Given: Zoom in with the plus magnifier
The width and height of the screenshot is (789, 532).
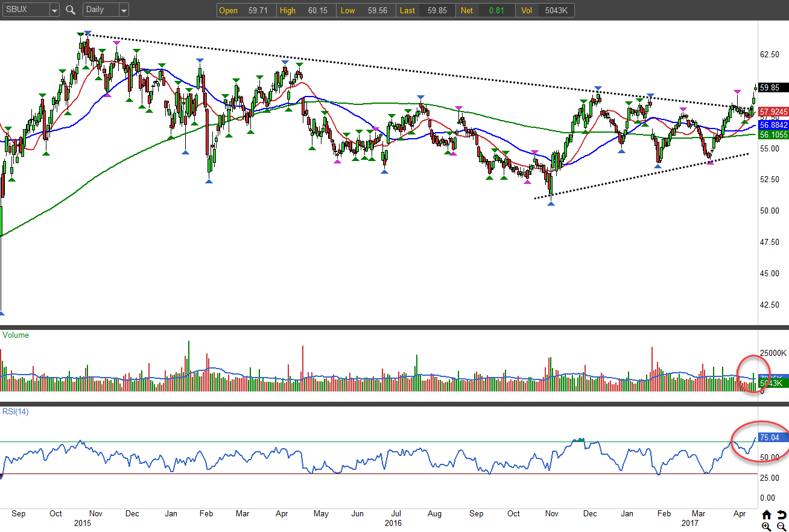Looking at the screenshot, I should coord(767,527).
